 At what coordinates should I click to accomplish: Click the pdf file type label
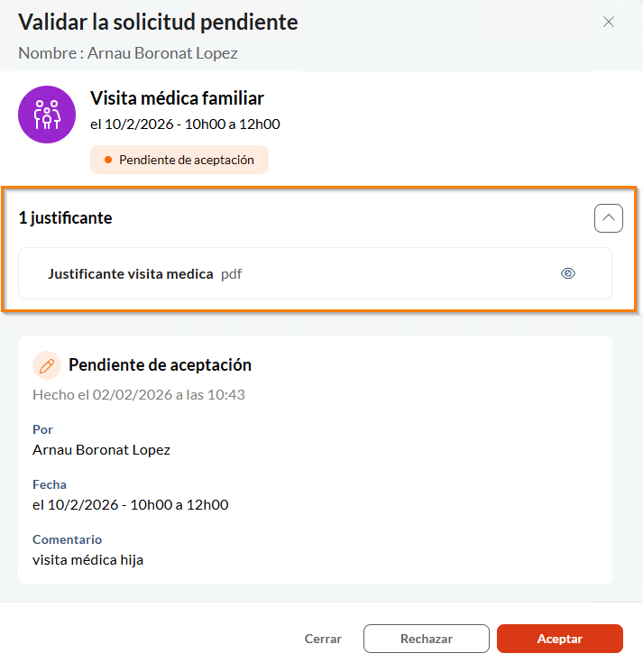coord(232,273)
